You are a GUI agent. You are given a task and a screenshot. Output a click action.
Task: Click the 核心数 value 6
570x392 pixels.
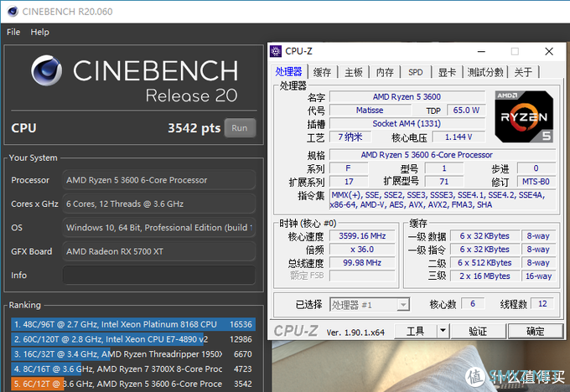(473, 304)
